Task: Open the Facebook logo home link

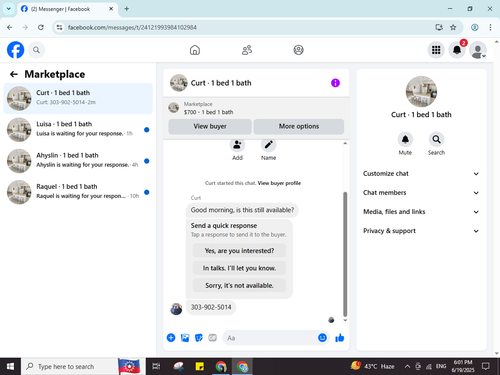Action: (x=15, y=50)
